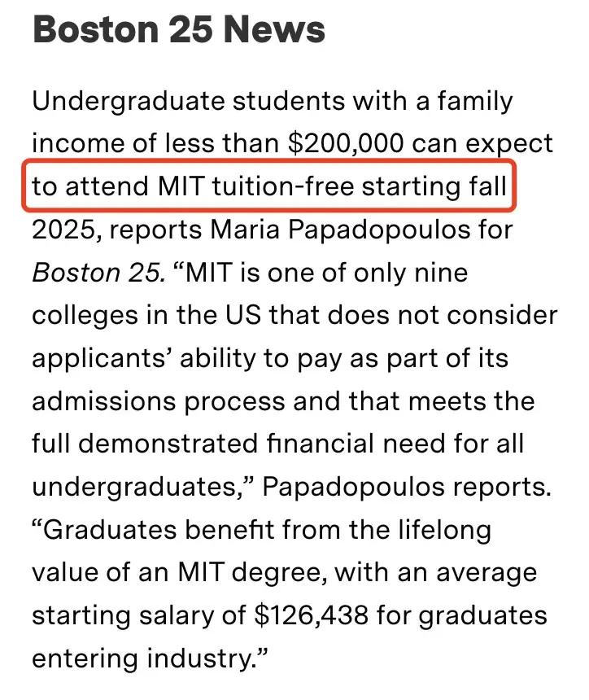Click the phrase 'only nine'
This screenshot has width=589, height=700.
click(411, 273)
